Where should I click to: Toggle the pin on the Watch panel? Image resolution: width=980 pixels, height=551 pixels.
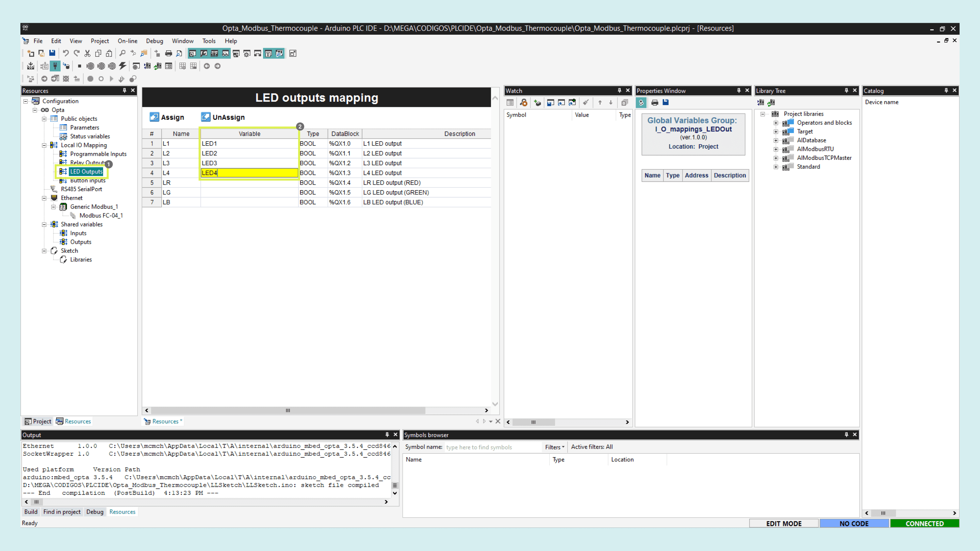[619, 90]
